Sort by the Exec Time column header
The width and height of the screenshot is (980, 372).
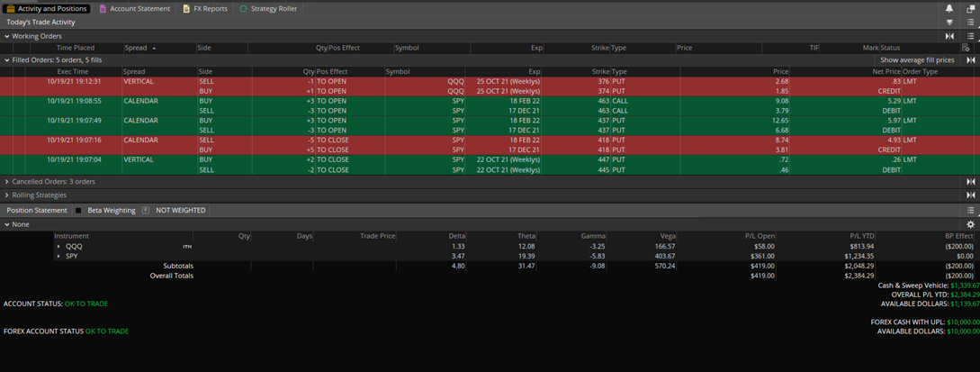(x=73, y=71)
